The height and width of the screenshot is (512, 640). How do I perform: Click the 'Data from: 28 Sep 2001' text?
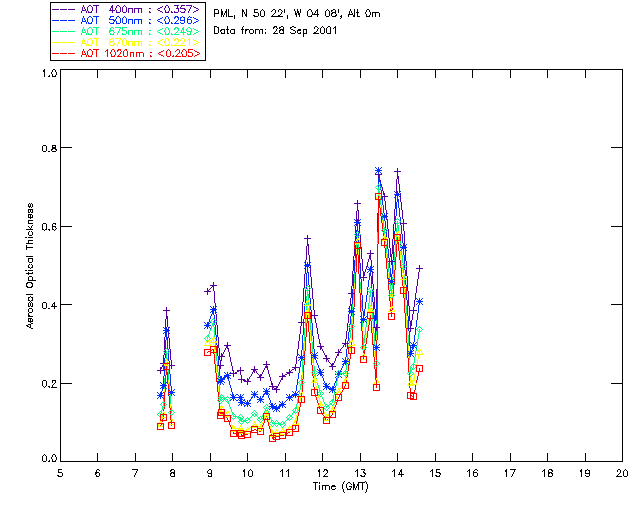click(x=275, y=31)
